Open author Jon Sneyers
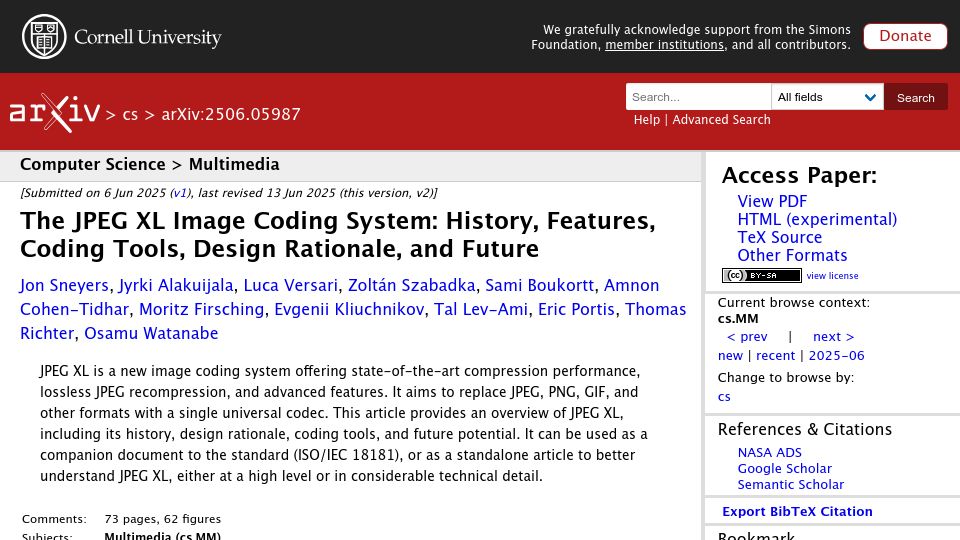This screenshot has height=540, width=960. coord(64,285)
